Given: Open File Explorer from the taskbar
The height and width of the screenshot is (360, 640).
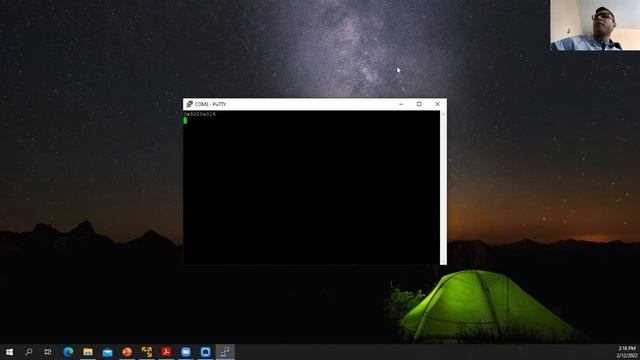Looking at the screenshot, I should (x=88, y=351).
